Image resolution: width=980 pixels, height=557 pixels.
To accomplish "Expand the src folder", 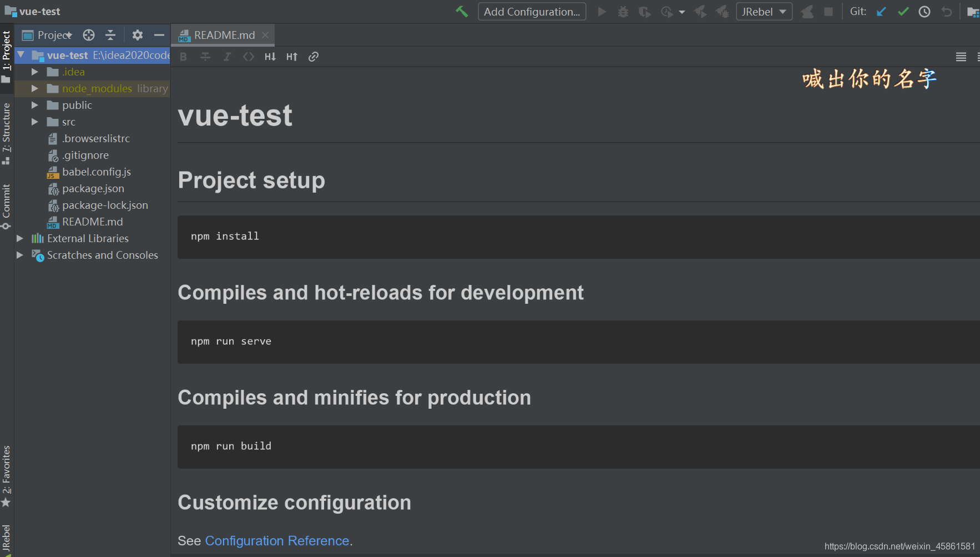I will click(35, 122).
